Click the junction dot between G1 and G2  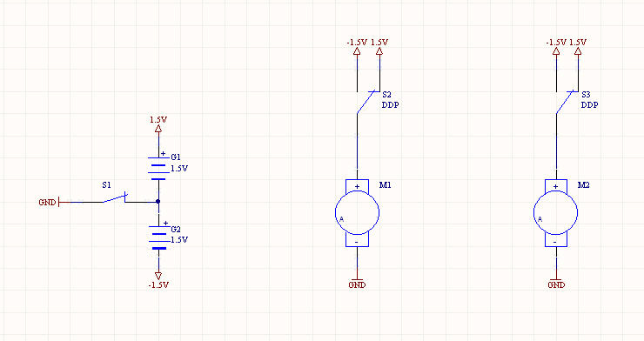coord(158,202)
